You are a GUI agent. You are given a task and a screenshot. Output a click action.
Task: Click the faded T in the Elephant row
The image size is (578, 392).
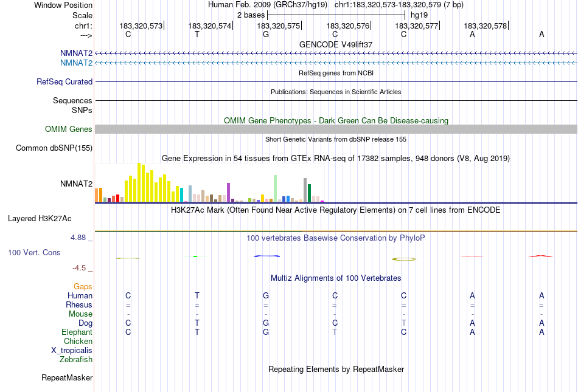(x=335, y=332)
